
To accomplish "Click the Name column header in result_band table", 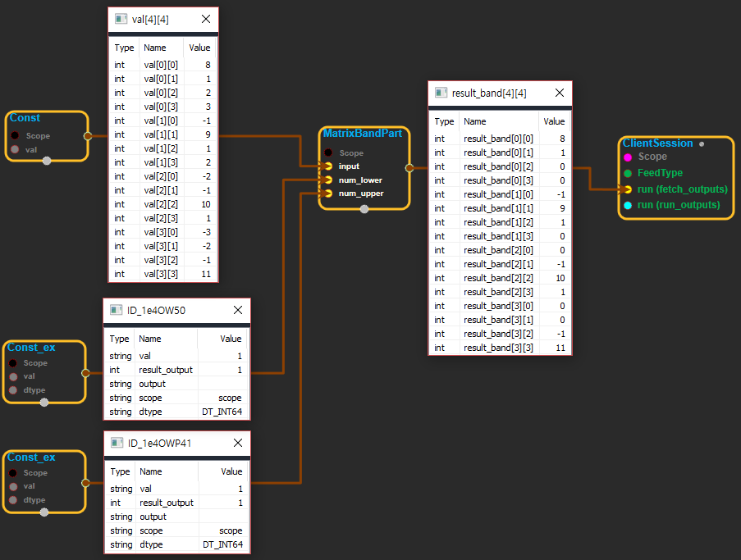I will 475,121.
